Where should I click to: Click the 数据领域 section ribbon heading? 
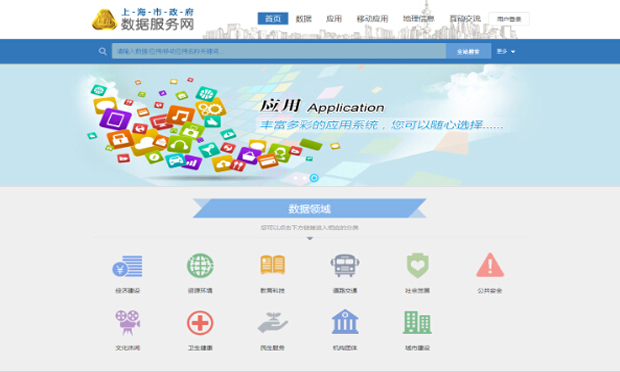pyautogui.click(x=310, y=208)
